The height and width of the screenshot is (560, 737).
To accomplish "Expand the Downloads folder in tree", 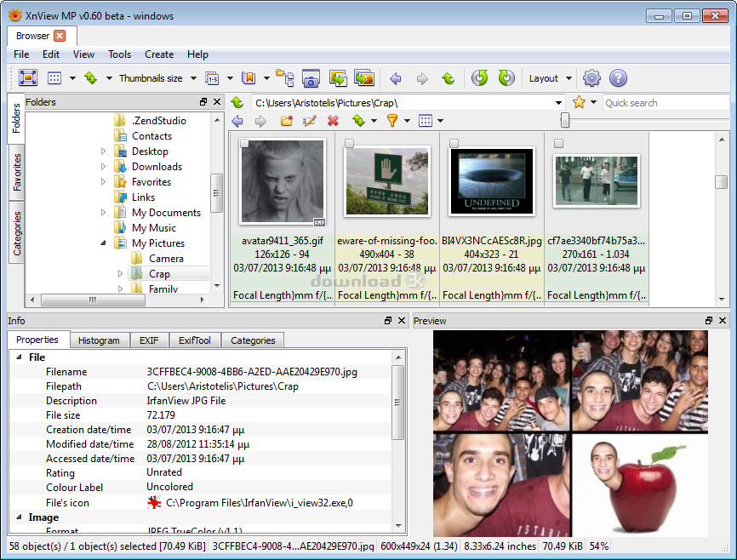I will 104,167.
